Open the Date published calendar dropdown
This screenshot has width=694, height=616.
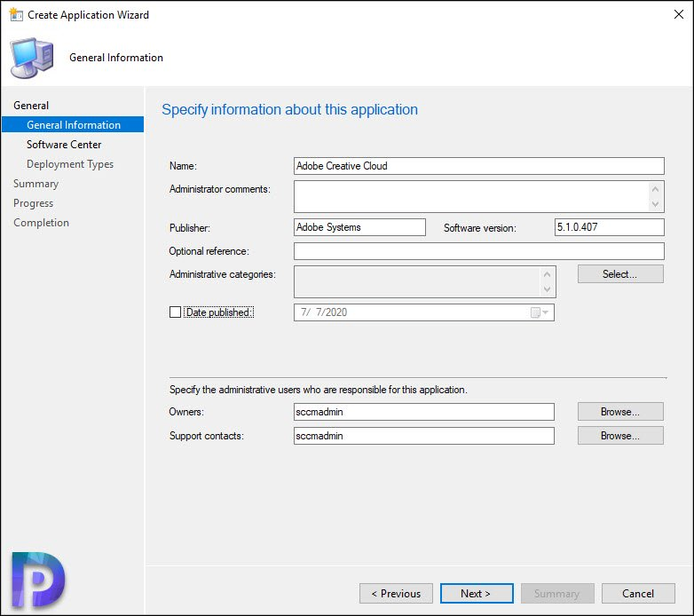click(540, 312)
